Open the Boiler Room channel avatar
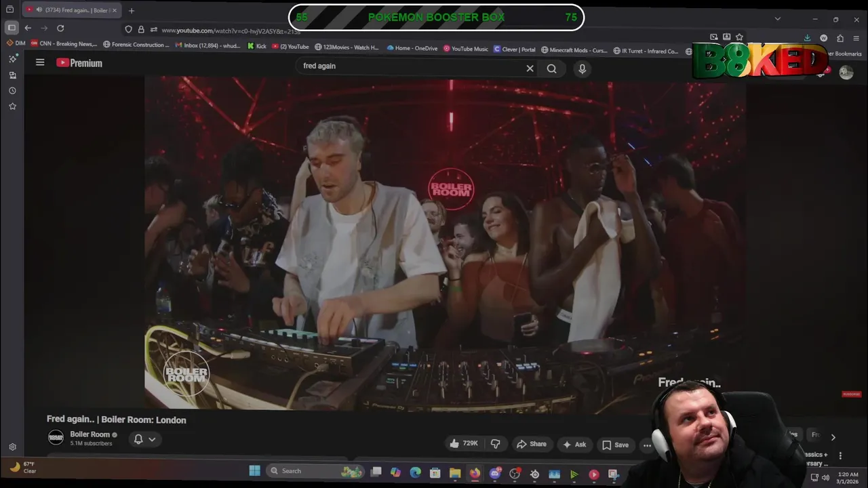 [x=56, y=438]
